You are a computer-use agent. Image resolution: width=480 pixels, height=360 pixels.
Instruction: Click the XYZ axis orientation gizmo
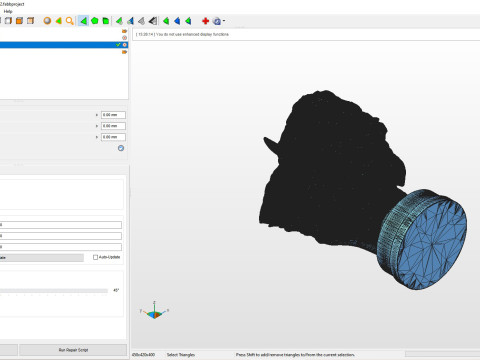(154, 310)
